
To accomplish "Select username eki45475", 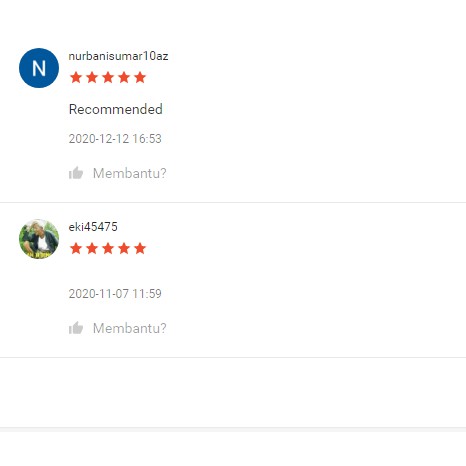I will [93, 227].
